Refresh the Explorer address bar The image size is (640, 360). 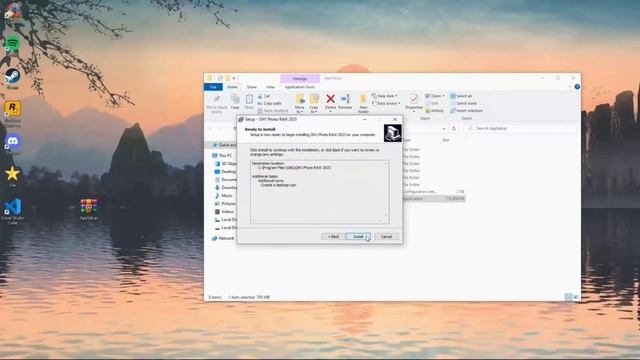(x=454, y=129)
